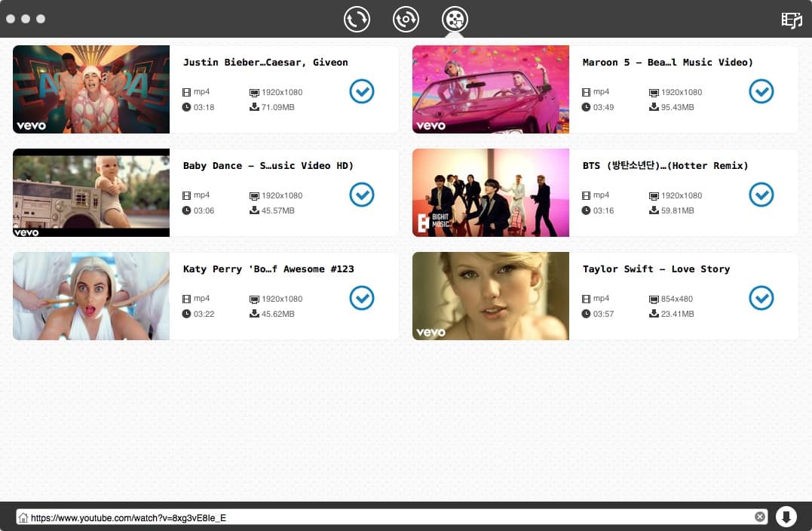This screenshot has height=531, width=812.
Task: Select title 'Maroon 5 – Bea…l Music Video)'
Action: [667, 62]
